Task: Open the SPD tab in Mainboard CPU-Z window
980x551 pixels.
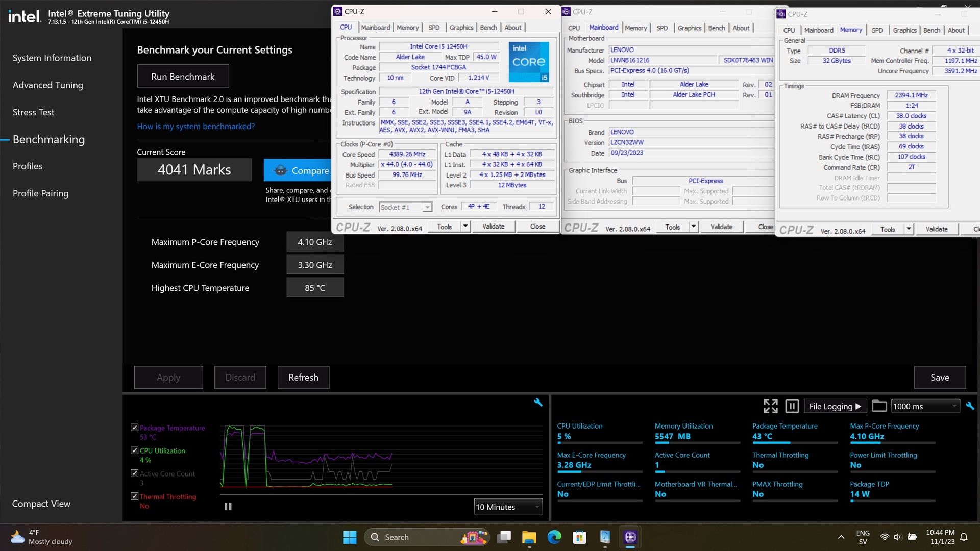Action: click(661, 28)
